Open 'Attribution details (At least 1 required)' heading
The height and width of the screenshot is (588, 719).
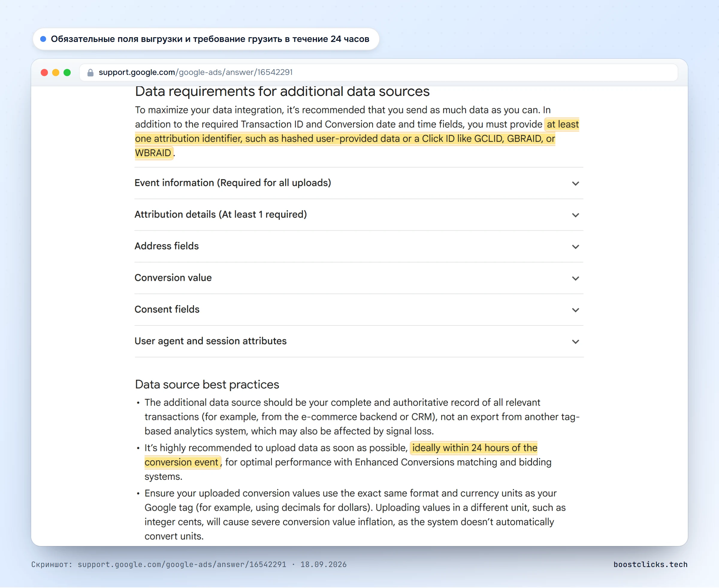(221, 214)
